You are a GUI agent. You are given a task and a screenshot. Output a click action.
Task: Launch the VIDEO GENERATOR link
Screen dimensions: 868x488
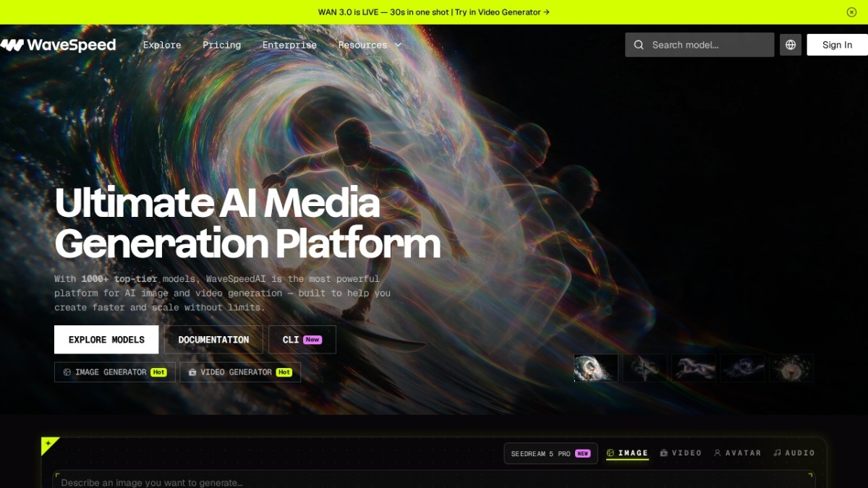240,372
